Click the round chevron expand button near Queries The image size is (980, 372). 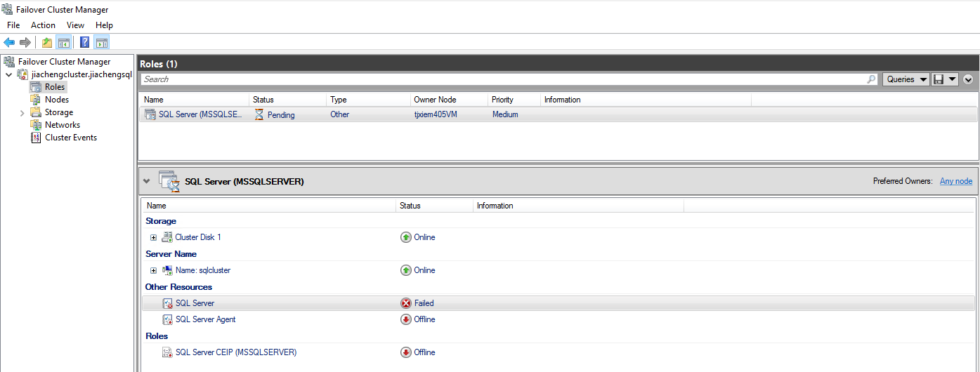968,79
